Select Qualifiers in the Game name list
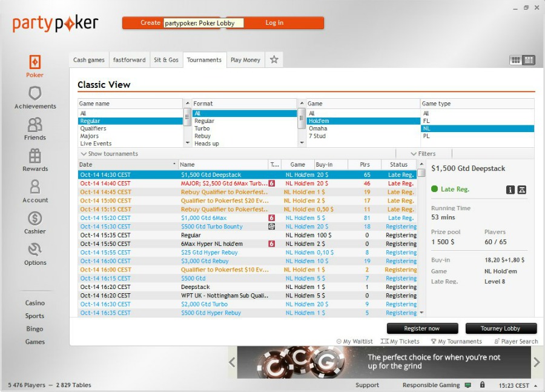Viewport: 545px width, 392px height. point(130,128)
